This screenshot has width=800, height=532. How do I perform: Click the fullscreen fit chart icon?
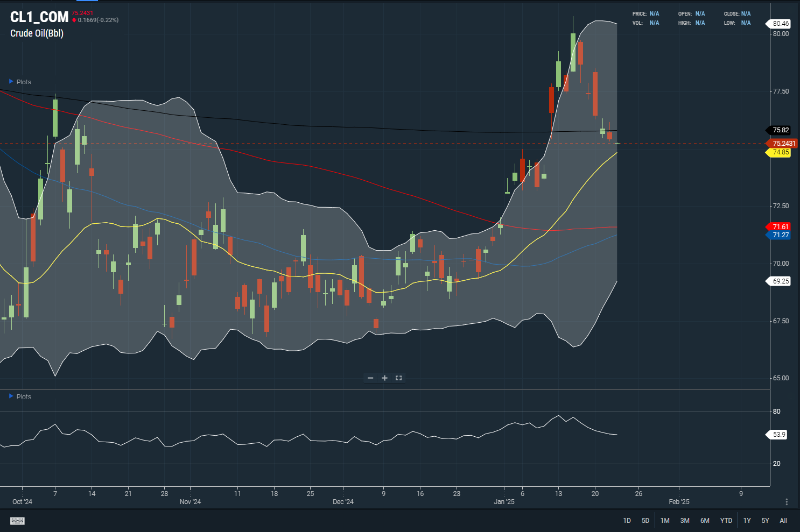(x=399, y=378)
